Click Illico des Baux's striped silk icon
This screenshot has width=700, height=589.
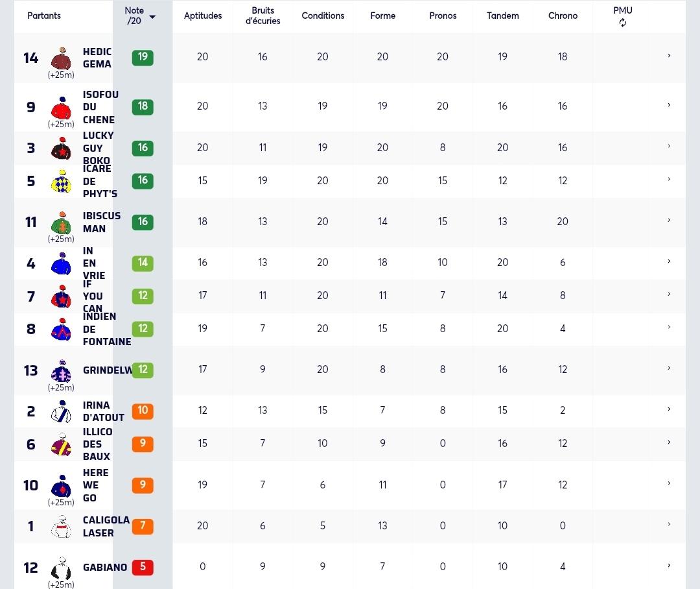(x=61, y=444)
